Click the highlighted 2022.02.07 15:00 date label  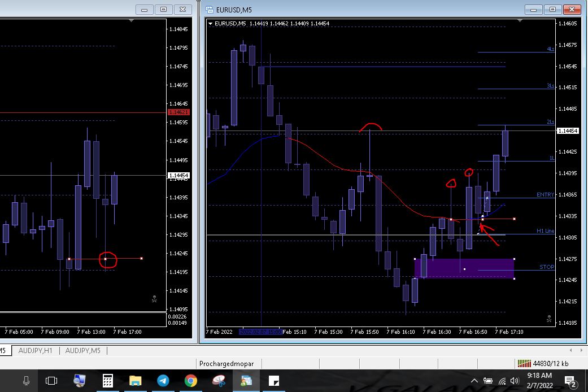pyautogui.click(x=260, y=332)
